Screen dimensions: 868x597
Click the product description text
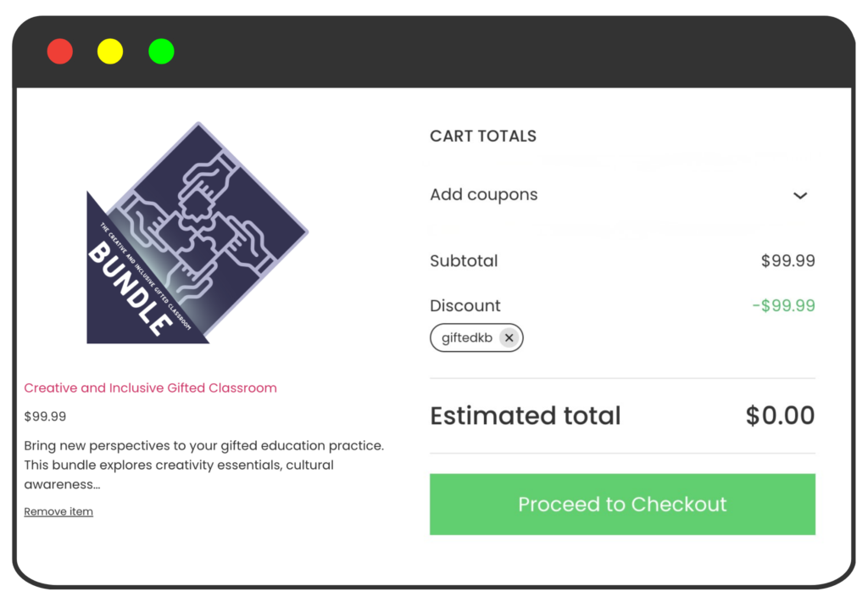pyautogui.click(x=203, y=465)
